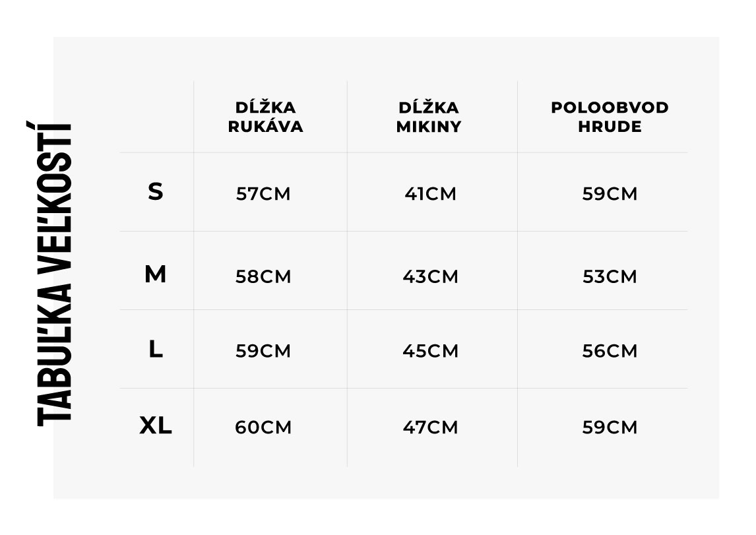Click the POLOOBVOD HRUDE column header
Viewport: 756px width, 535px height.
tap(610, 117)
